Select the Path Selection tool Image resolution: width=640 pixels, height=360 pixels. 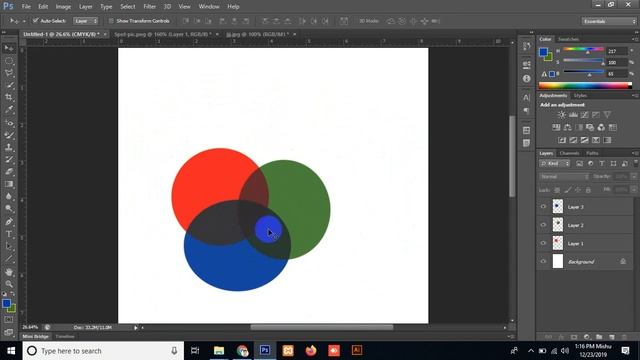coord(9,247)
